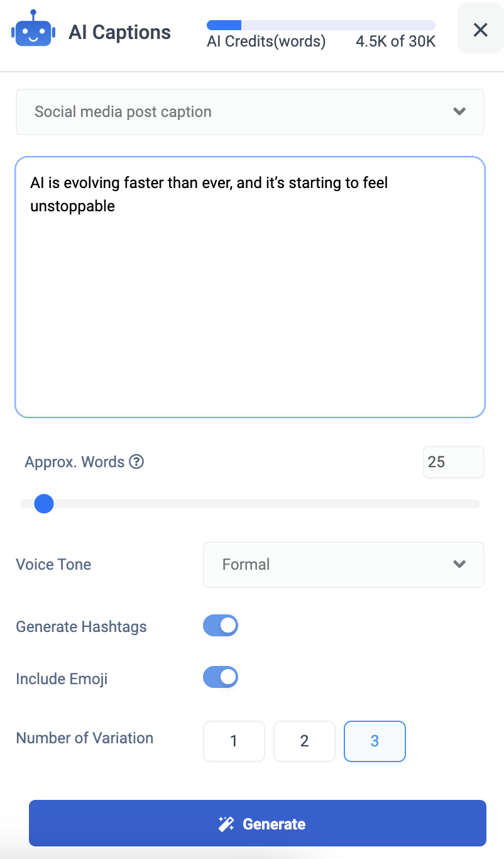This screenshot has width=504, height=859.
Task: Open the Formal voice tone dropdown
Action: pyautogui.click(x=344, y=565)
